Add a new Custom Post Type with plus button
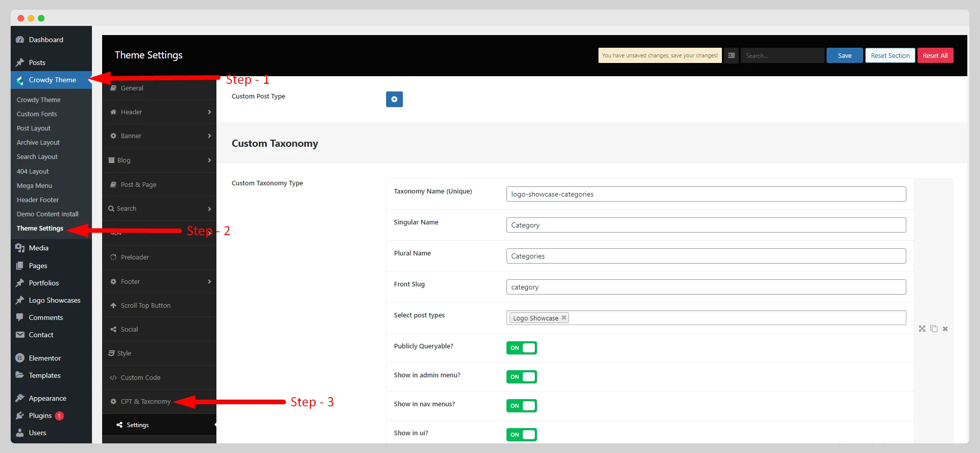Screen dimensions: 980x453 pos(394,100)
